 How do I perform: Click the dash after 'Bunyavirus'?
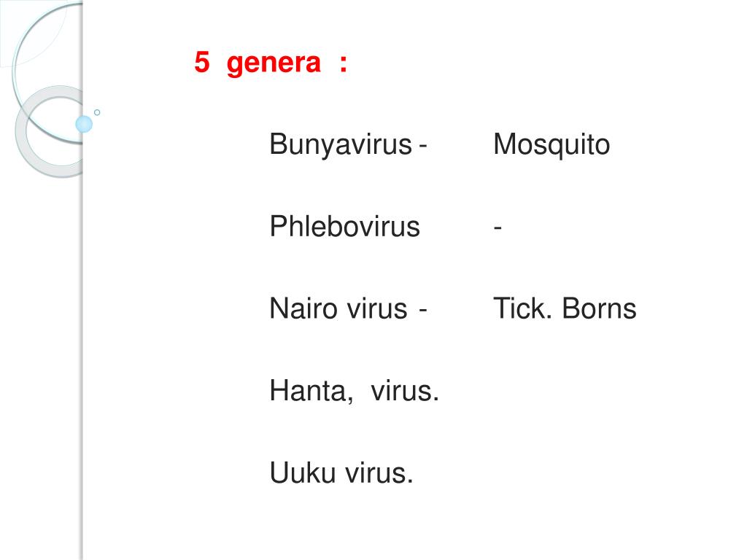[423, 146]
